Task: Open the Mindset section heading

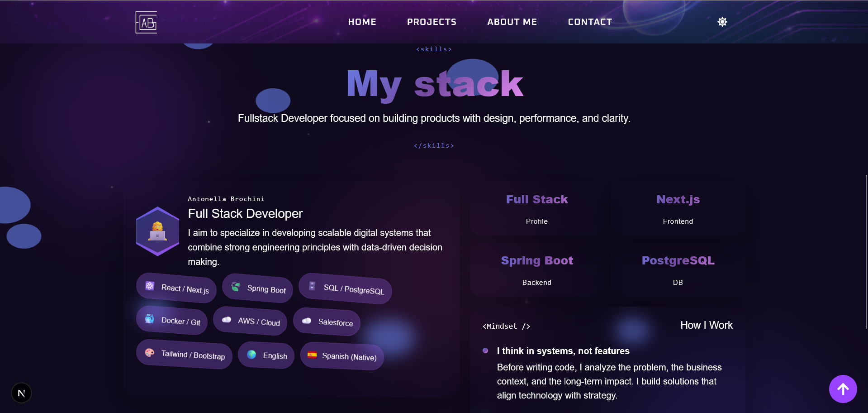Action: (506, 326)
